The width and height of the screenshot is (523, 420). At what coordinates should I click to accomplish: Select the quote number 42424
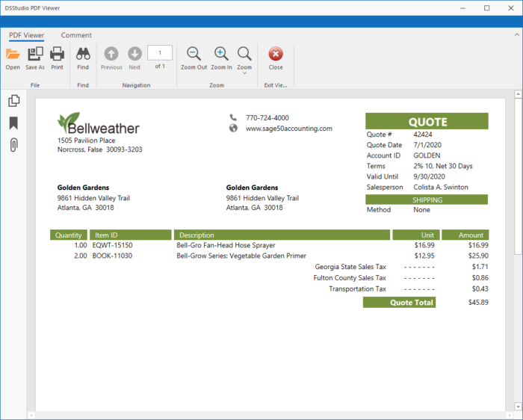point(423,135)
